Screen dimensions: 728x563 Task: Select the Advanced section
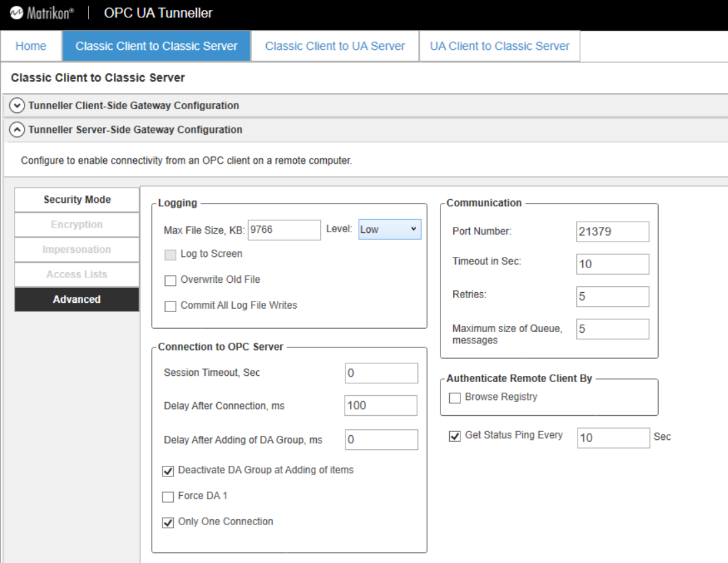77,299
